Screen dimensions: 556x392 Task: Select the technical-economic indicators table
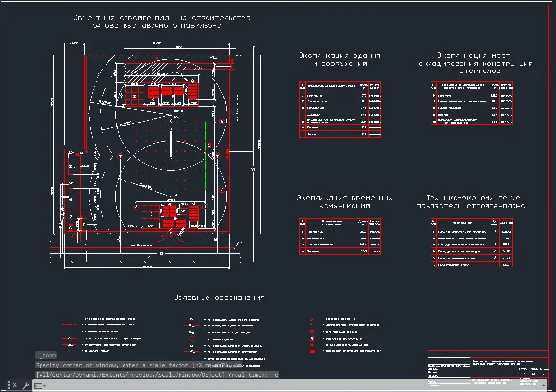point(472,242)
